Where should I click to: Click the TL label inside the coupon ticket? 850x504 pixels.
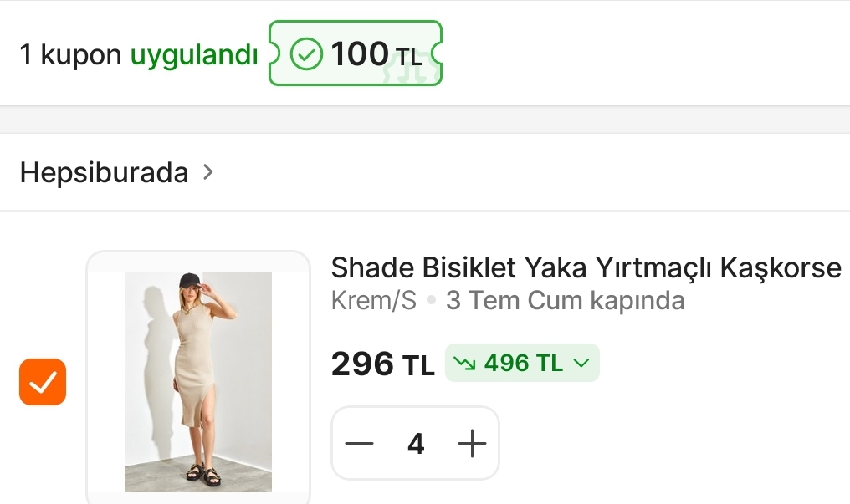pos(409,58)
